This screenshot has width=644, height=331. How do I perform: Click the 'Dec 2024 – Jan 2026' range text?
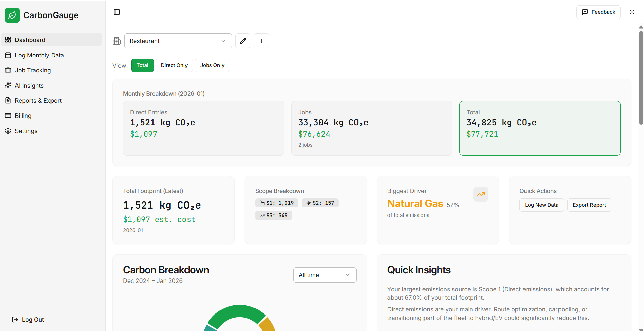153,281
